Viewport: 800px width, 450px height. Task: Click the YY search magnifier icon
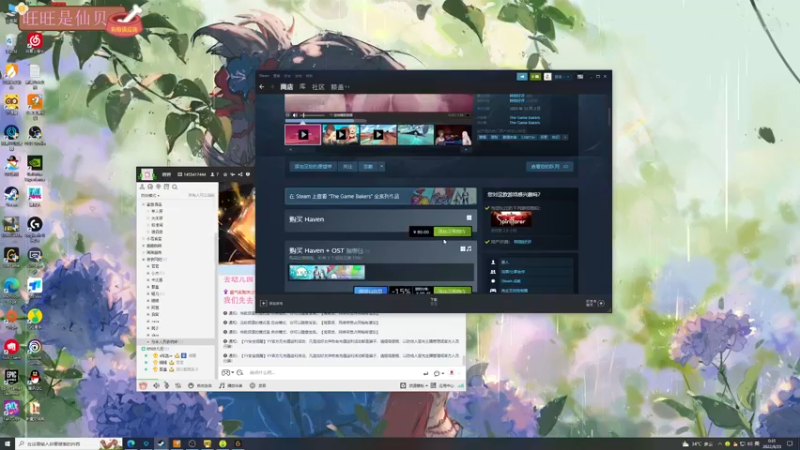(x=174, y=187)
